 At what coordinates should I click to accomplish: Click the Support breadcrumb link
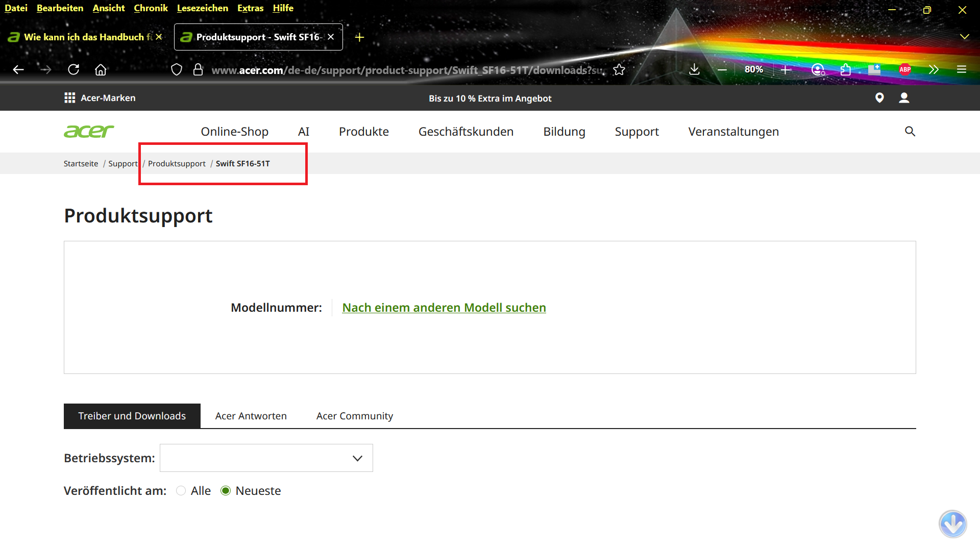[123, 164]
